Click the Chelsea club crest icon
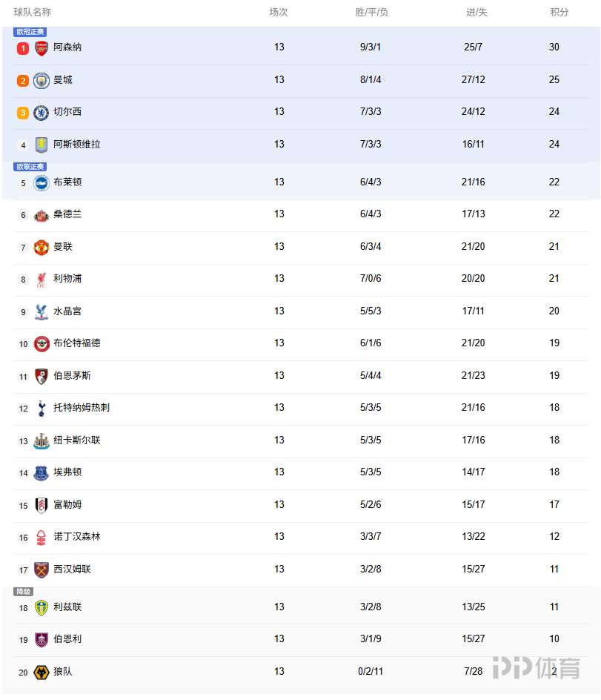This screenshot has height=700, width=601. [x=41, y=113]
